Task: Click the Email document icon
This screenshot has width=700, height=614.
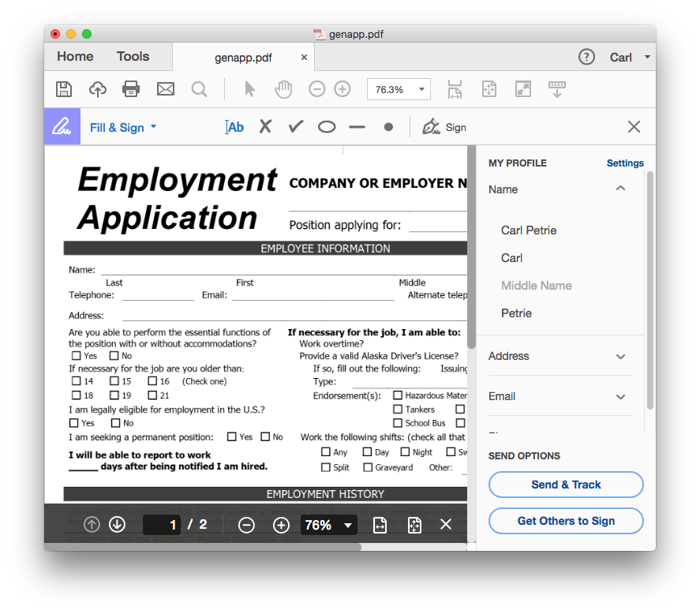Action: coord(165,88)
